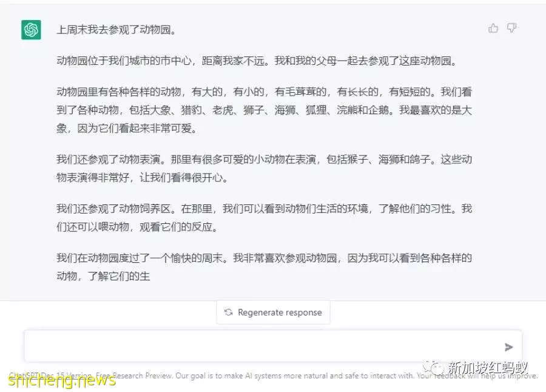This screenshot has width=546, height=392.
Task: Click the line 象，因为它们看起来非常可爱
Action: (x=127, y=128)
